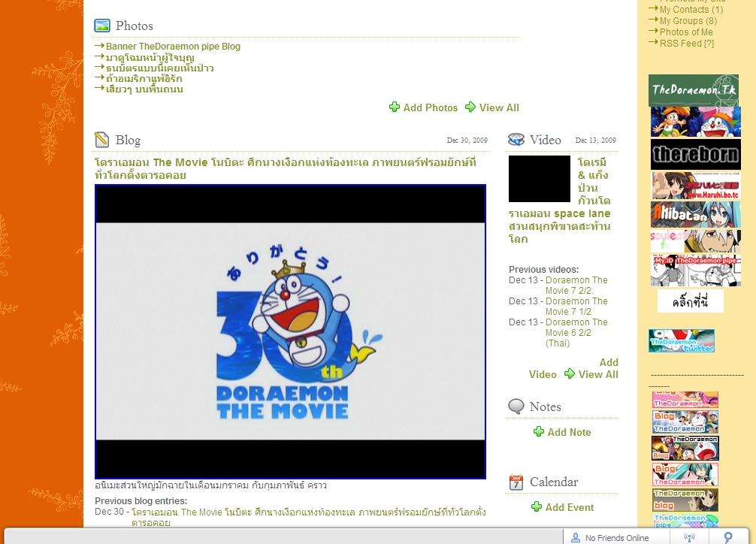Screen dimensions: 756x544
Task: Open the TheDoraemon twitter banner
Action: pos(682,341)
